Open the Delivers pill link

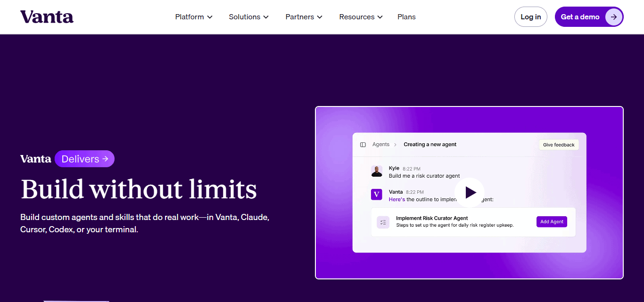(84, 159)
